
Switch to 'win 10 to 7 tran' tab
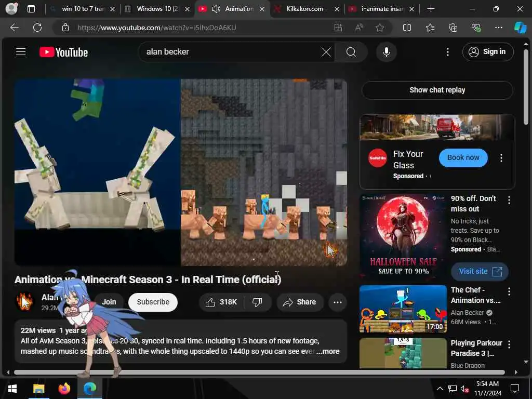[83, 9]
